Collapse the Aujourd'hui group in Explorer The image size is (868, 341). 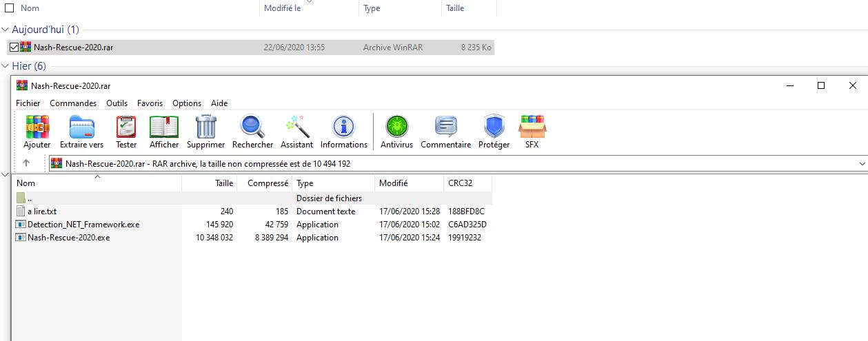tap(6, 30)
